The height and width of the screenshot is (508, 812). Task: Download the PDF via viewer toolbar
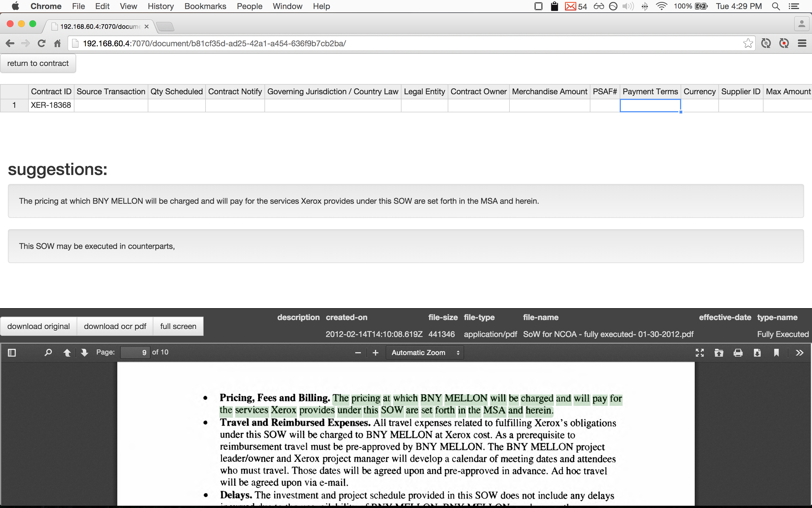pyautogui.click(x=757, y=352)
